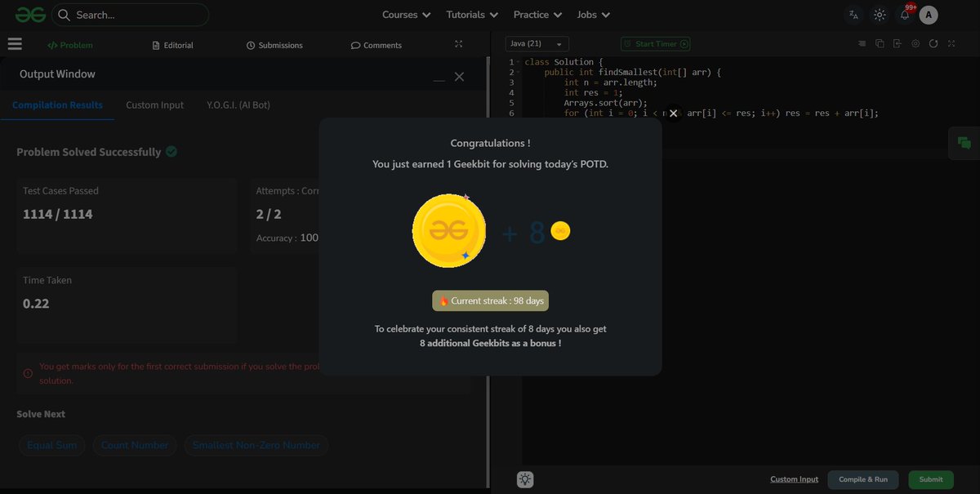Open the Y.O.G.I. (AI Bot) tab
This screenshot has width=980, height=494.
tap(238, 105)
